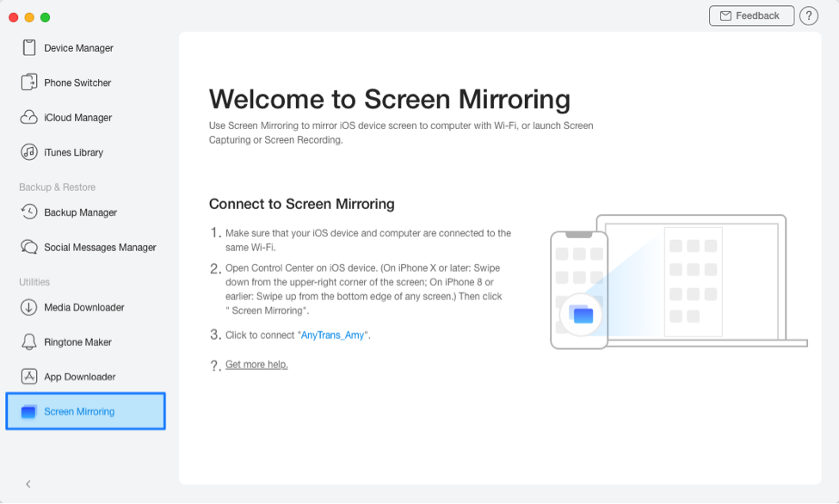Select the Screen Mirroring feature

(78, 411)
